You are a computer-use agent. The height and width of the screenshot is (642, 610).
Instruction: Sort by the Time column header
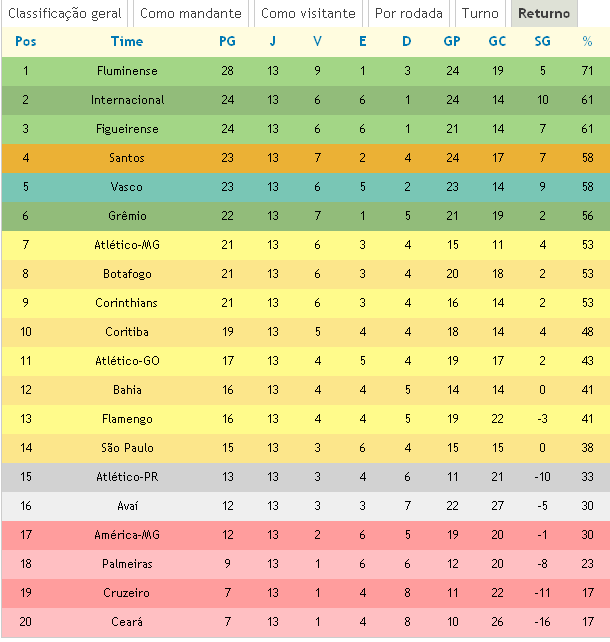click(x=127, y=42)
